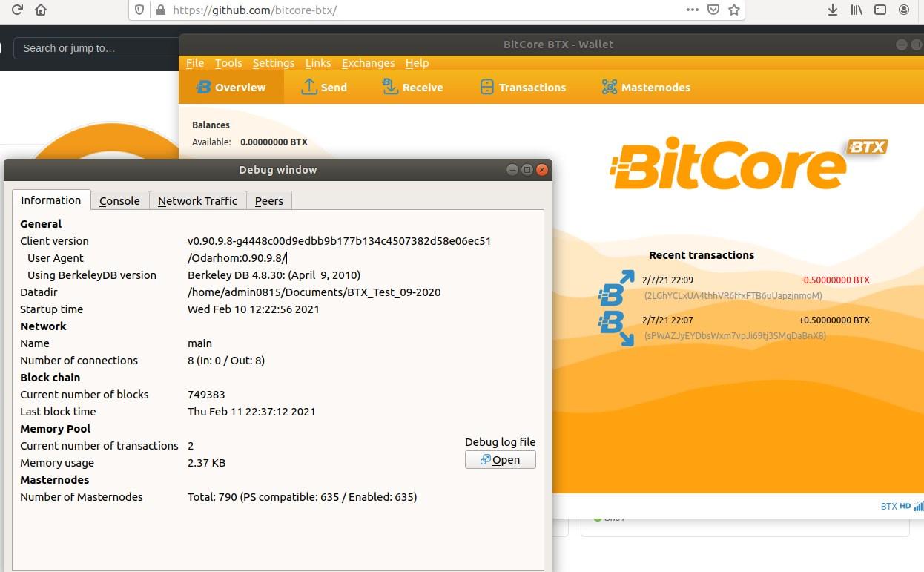924x572 pixels.
Task: Select the Datadir path text
Action: point(314,292)
